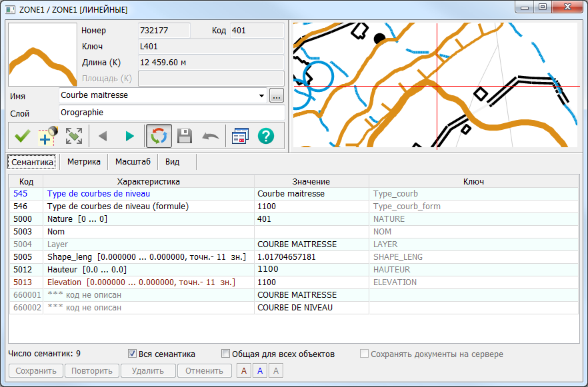Click the crosshair-with-lamp object marker icon

48,137
